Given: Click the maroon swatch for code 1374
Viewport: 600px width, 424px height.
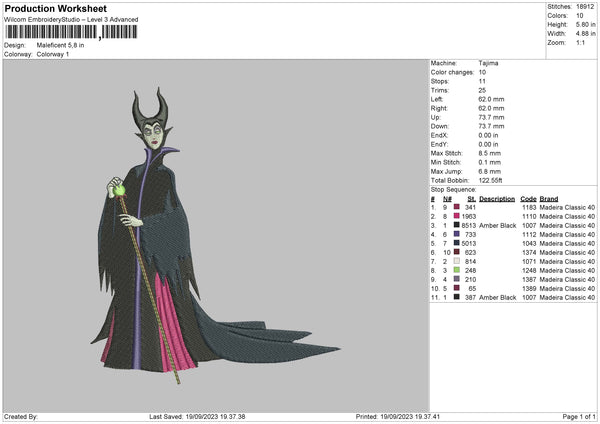Looking at the screenshot, I should point(457,252).
